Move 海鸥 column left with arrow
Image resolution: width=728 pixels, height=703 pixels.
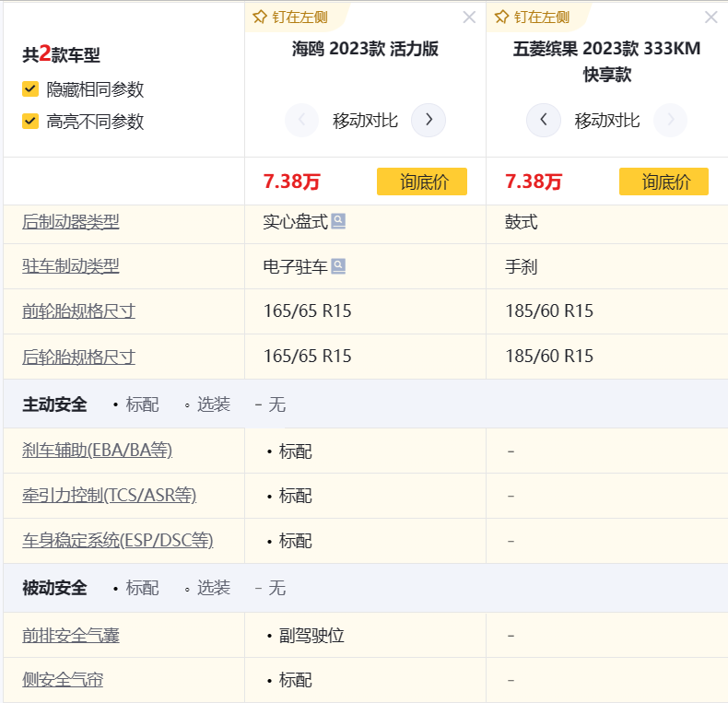pyautogui.click(x=301, y=120)
